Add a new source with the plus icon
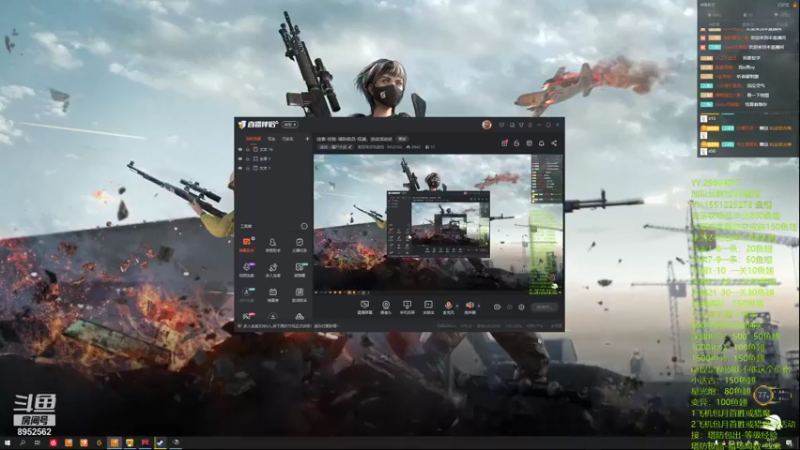The width and height of the screenshot is (800, 450). 307,139
